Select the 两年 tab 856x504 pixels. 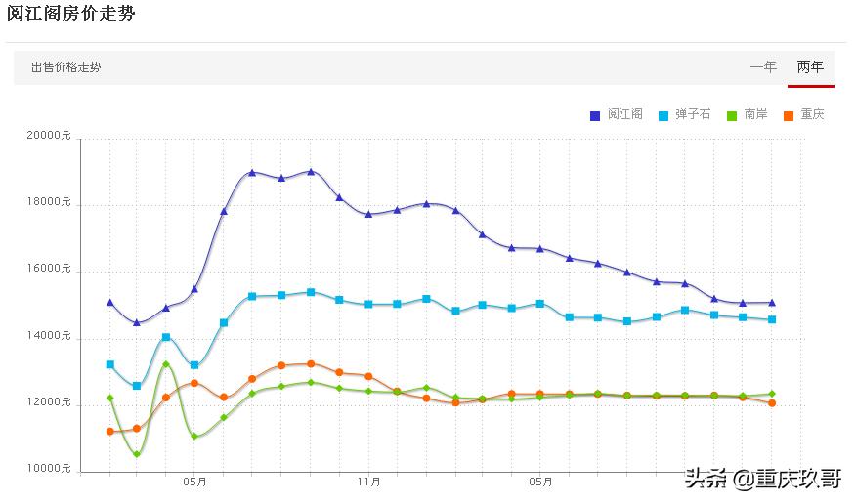point(810,67)
